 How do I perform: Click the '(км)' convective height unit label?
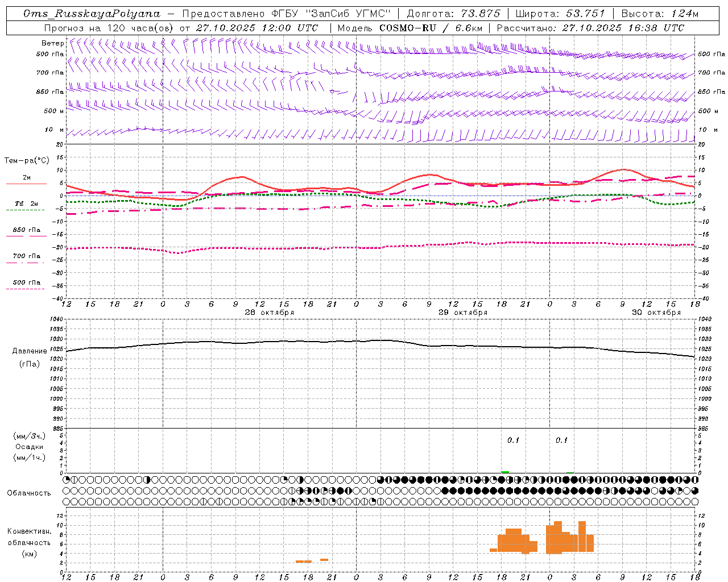pos(29,554)
